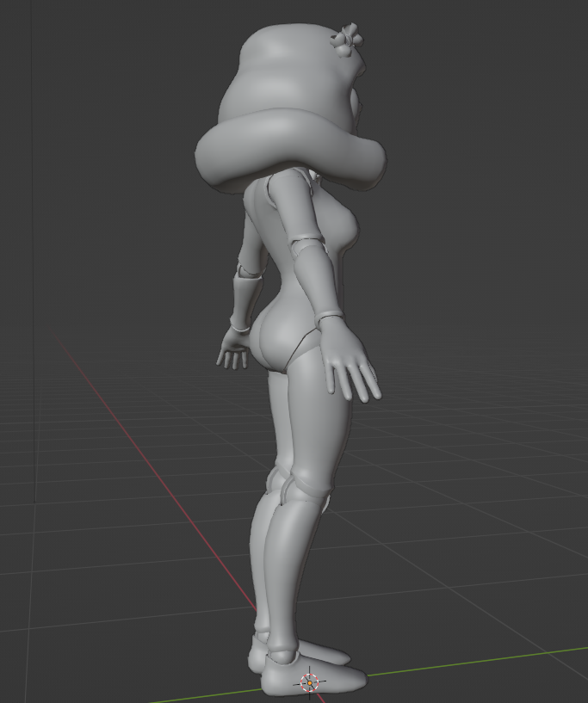Click the floor grid left of the character
588x703 pixels.
(x=103, y=533)
